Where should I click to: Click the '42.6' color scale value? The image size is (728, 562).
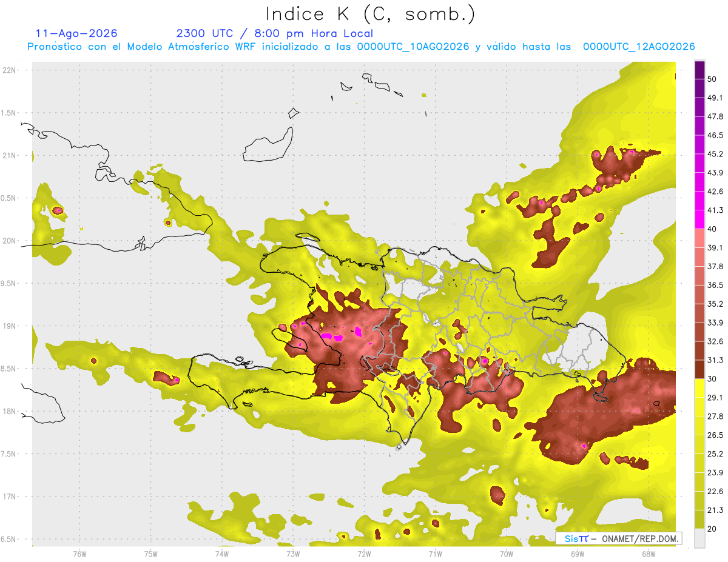[715, 192]
